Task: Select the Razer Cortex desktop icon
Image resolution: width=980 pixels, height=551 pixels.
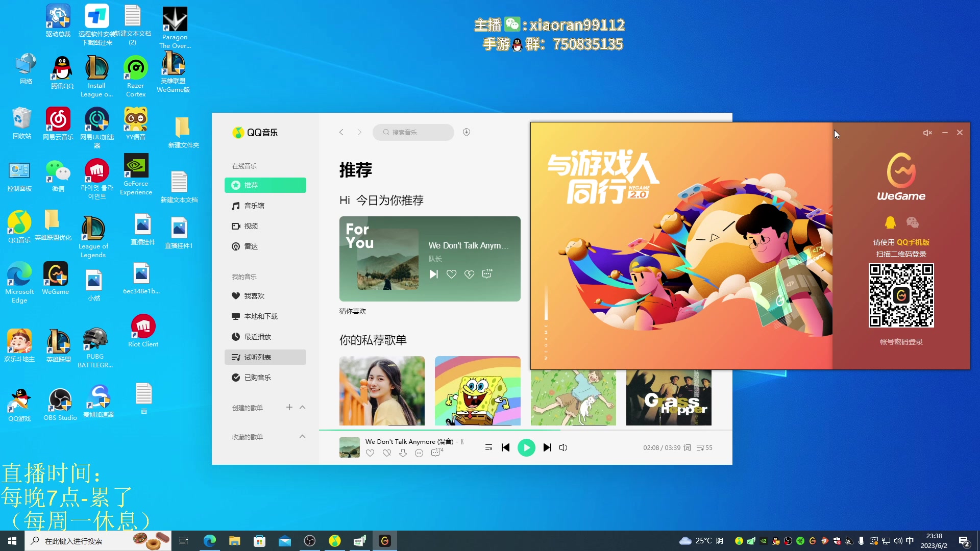Action: pos(136,77)
